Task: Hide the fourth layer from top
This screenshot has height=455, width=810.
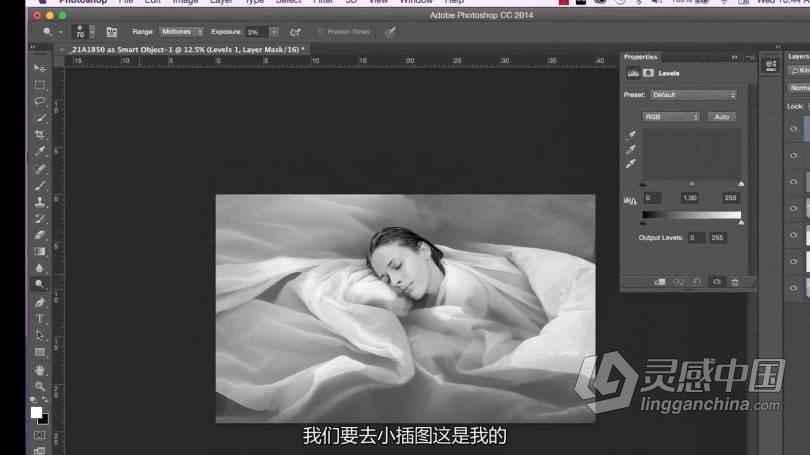Action: (x=794, y=209)
